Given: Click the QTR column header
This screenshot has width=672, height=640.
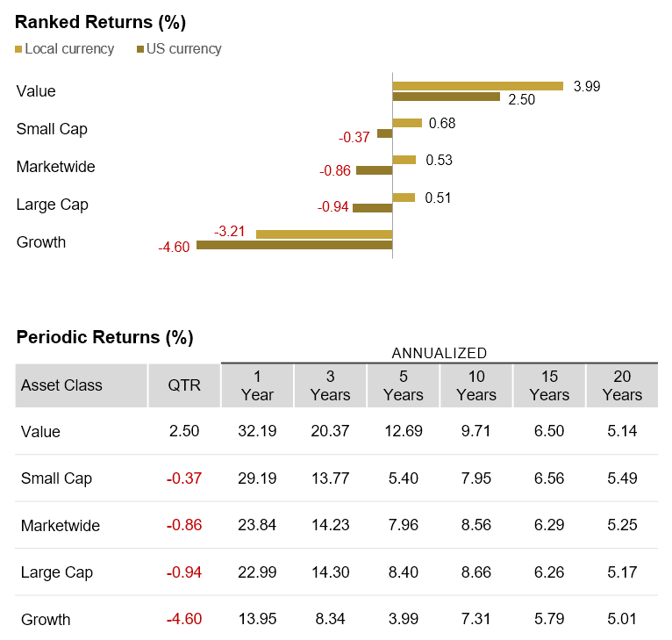Looking at the screenshot, I should [x=184, y=385].
